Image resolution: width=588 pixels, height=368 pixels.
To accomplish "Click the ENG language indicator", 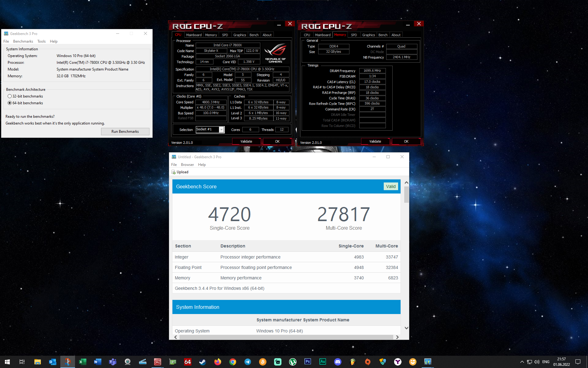I will pos(546,362).
